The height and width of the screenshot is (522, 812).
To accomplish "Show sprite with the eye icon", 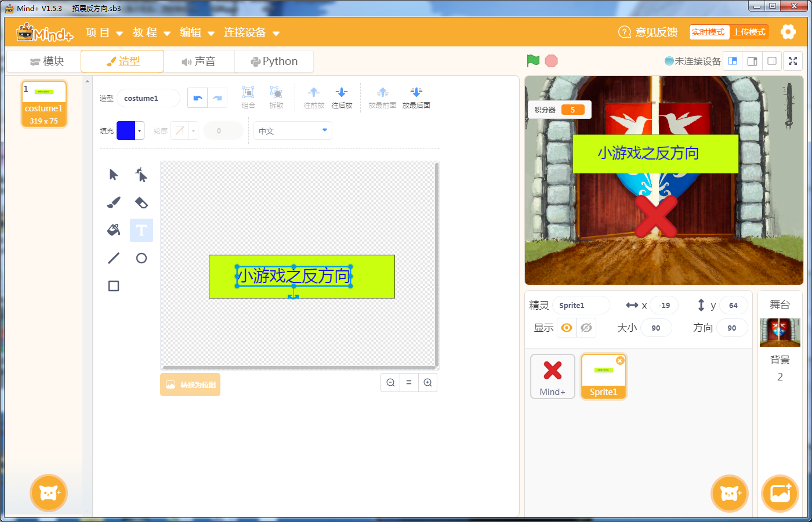I will [567, 328].
